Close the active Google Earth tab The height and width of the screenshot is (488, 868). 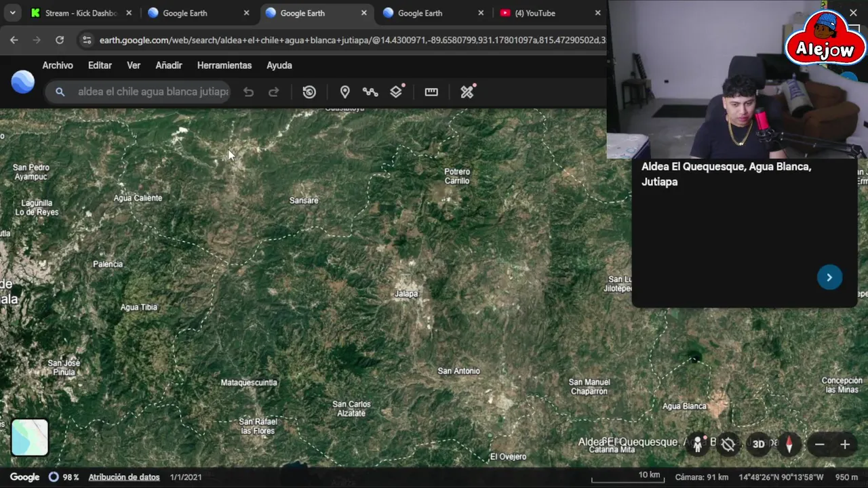(363, 13)
